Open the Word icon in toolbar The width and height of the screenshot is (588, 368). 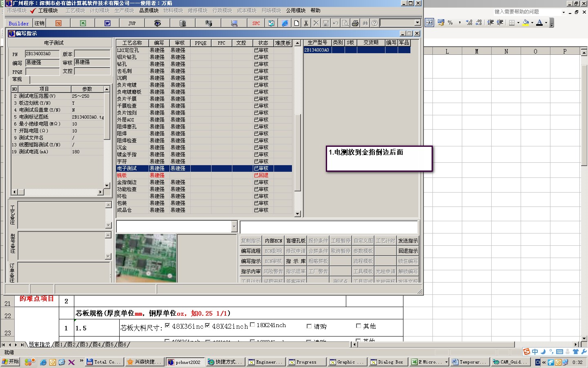coord(107,23)
